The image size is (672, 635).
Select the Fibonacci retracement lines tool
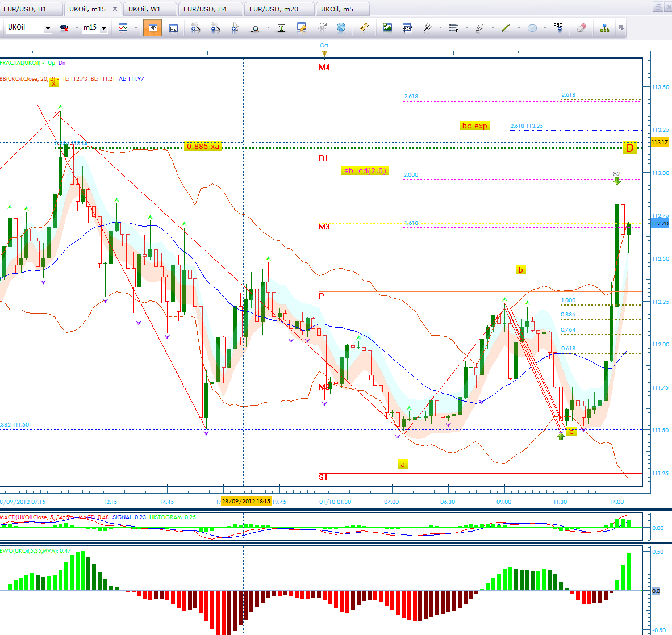454,28
